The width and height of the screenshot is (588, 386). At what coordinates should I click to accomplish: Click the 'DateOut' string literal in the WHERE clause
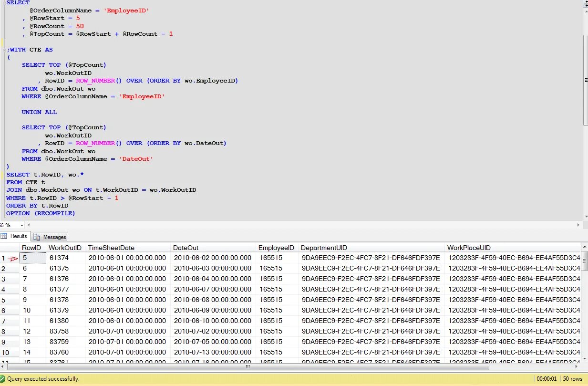pyautogui.click(x=136, y=159)
